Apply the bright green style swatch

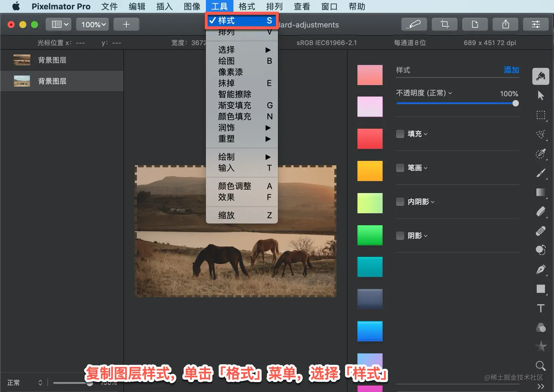(x=370, y=235)
